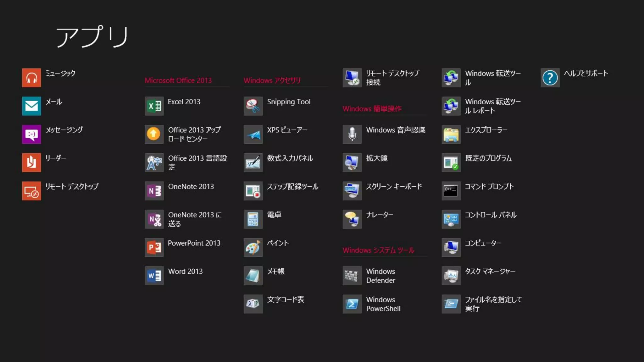Click the Windows PowerShell label text
This screenshot has height=362, width=644.
[x=383, y=304]
